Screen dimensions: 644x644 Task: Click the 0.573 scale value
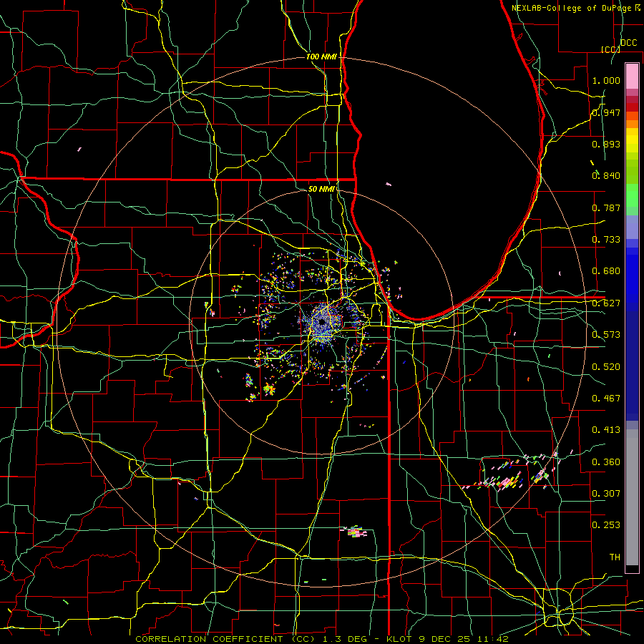[606, 335]
